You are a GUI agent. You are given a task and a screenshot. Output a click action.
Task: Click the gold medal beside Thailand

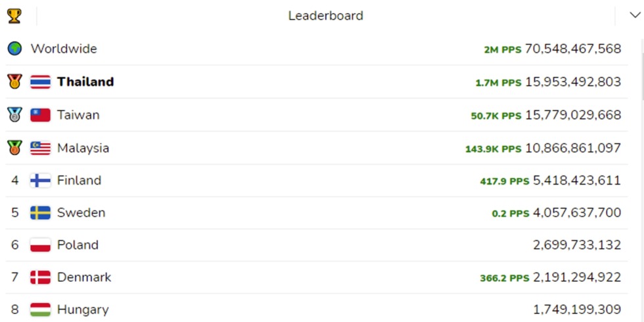(x=14, y=81)
